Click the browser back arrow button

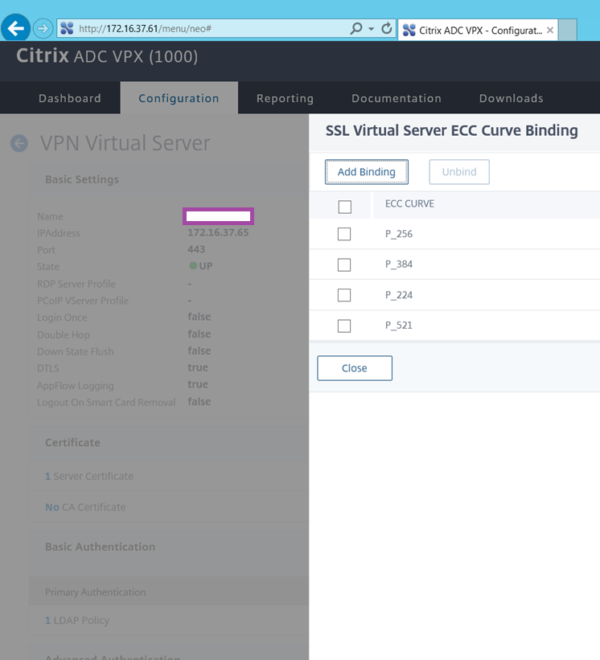point(16,28)
